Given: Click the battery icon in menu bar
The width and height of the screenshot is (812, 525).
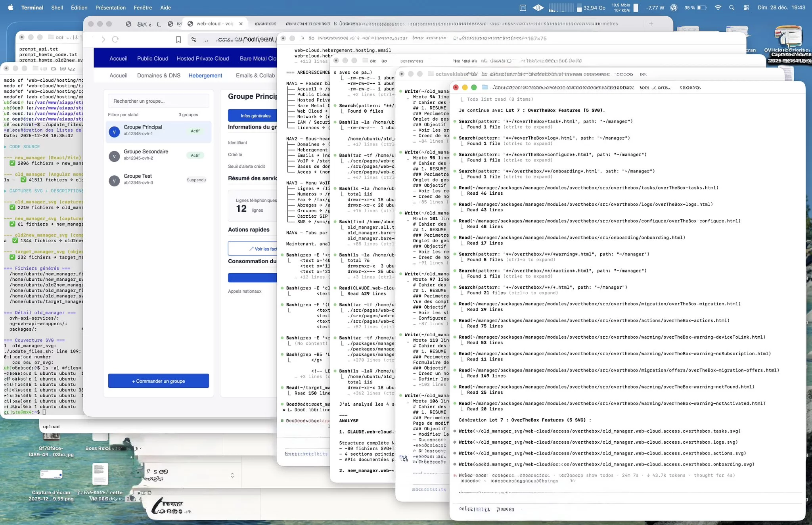Looking at the screenshot, I should click(701, 8).
